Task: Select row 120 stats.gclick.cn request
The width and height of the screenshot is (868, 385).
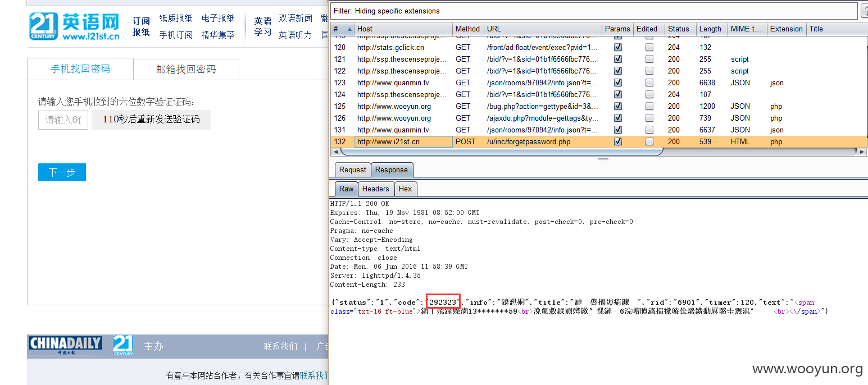Action: [x=599, y=47]
